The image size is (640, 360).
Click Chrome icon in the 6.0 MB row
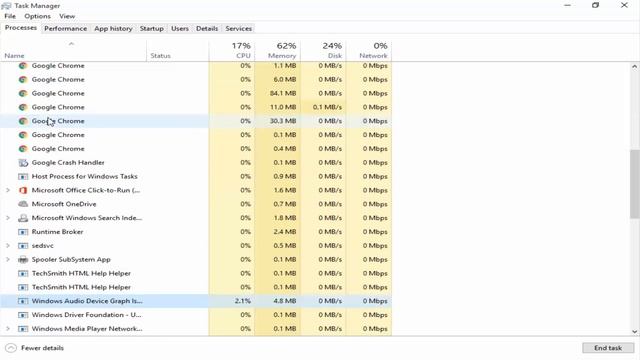pos(23,80)
